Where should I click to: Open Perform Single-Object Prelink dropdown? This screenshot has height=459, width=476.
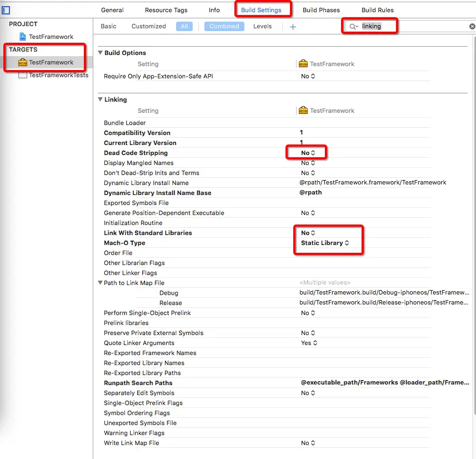(308, 313)
